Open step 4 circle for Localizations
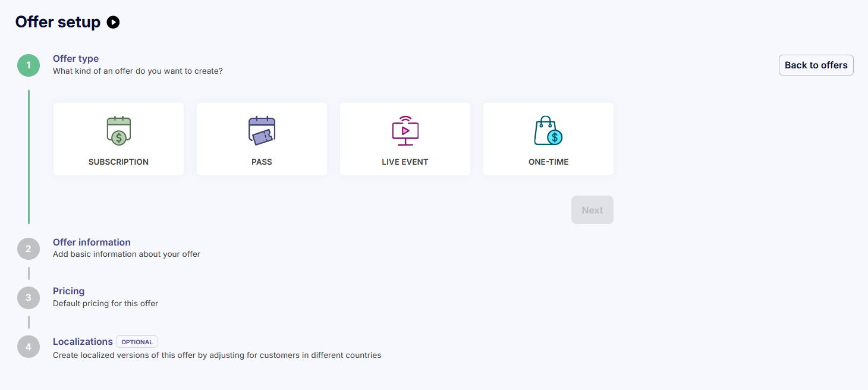The height and width of the screenshot is (390, 868). [x=29, y=347]
